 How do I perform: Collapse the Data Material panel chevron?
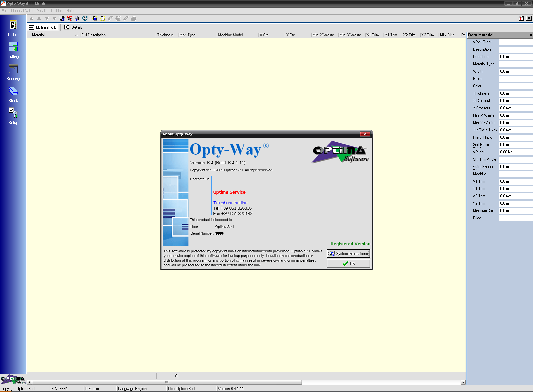[x=531, y=35]
